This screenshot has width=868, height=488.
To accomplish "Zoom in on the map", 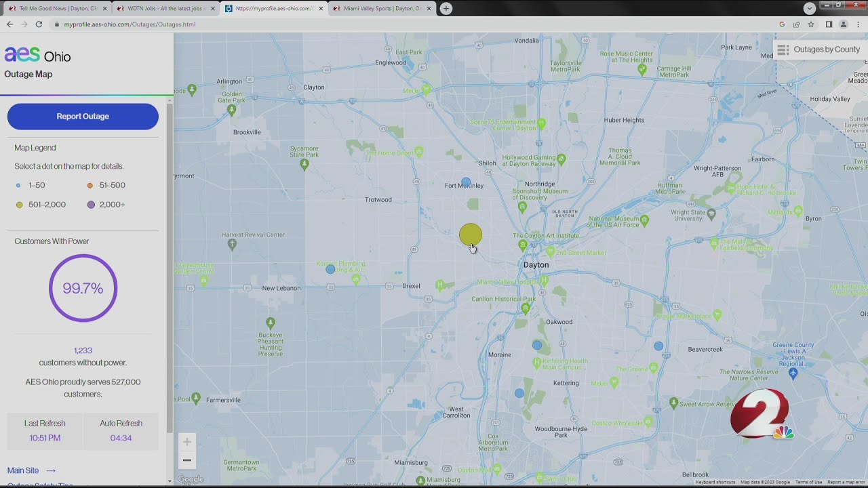I will point(187,442).
